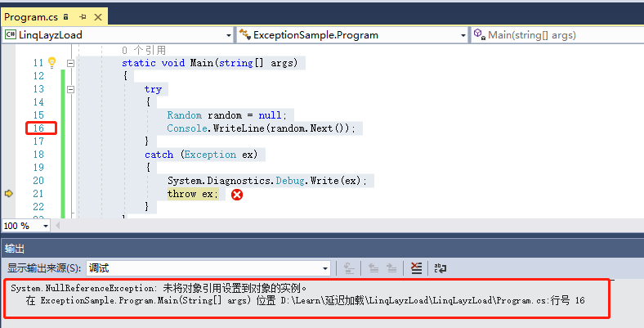Click the find message in code icon

click(349, 268)
